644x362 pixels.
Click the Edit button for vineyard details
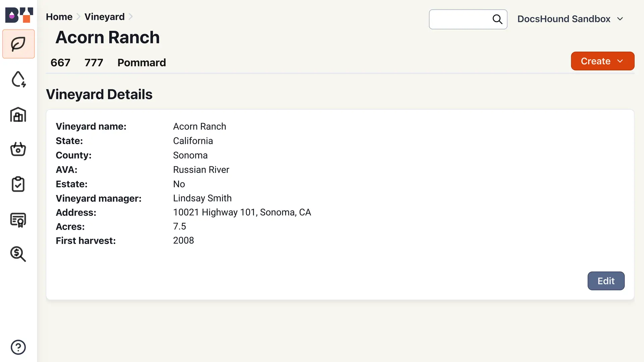606,281
